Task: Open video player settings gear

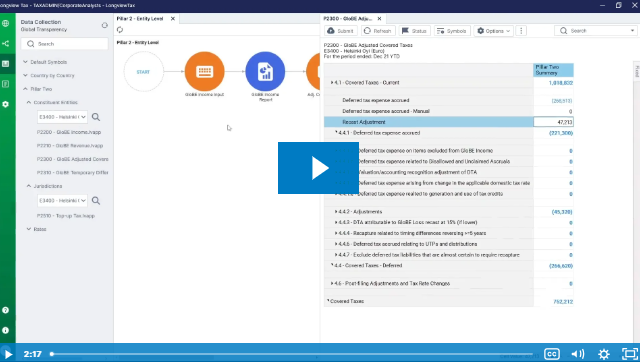Action: [604, 354]
